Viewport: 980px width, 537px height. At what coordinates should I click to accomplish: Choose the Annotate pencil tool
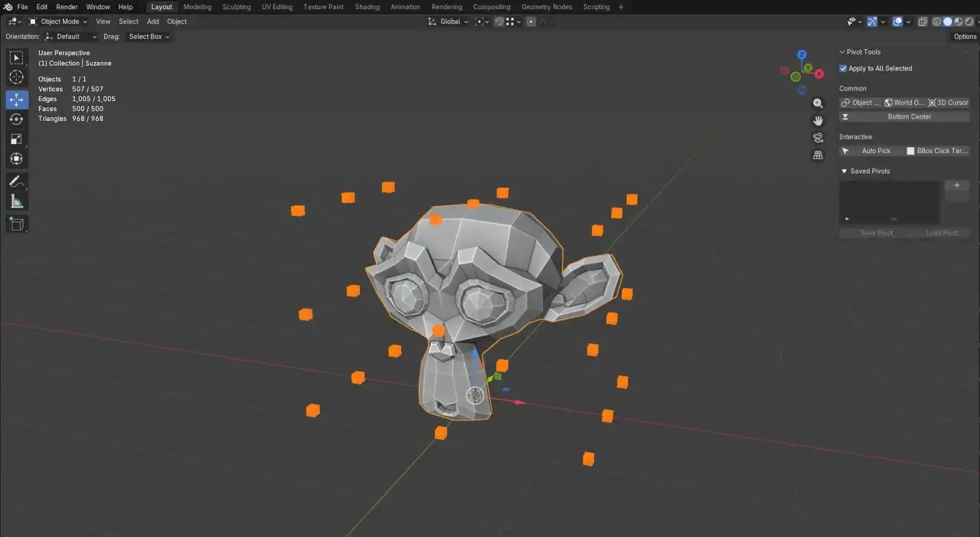click(16, 182)
